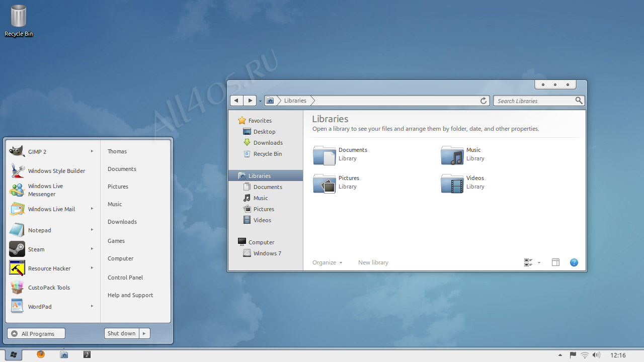Open Documents library folder icon
The image size is (644, 362).
(325, 155)
